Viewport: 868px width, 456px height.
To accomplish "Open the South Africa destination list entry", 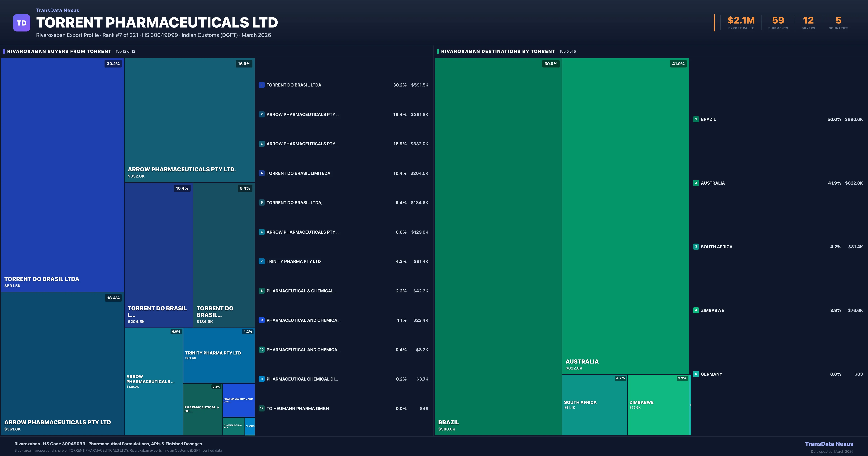I will coord(716,247).
